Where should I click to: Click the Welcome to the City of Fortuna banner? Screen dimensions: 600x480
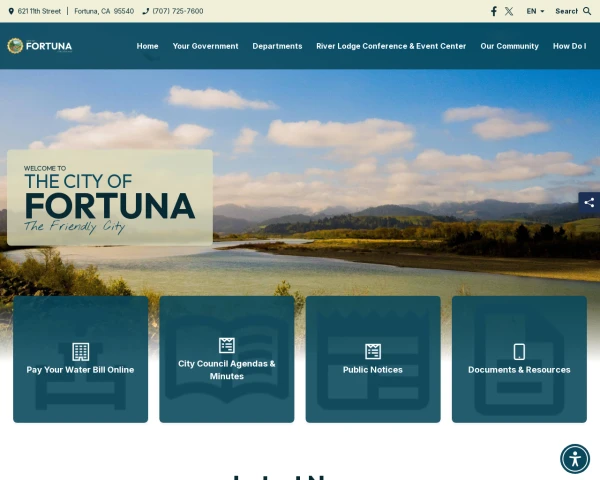110,198
